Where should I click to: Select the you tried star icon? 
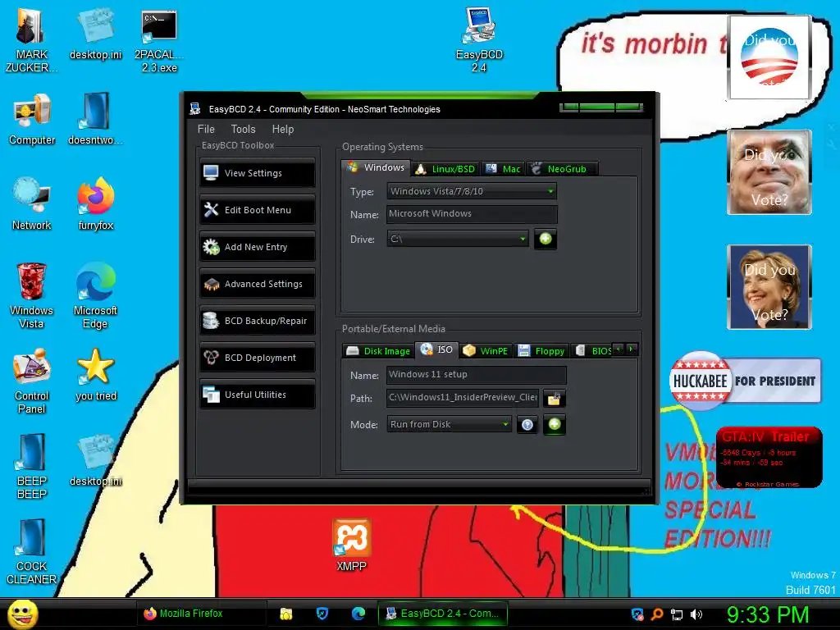click(95, 375)
